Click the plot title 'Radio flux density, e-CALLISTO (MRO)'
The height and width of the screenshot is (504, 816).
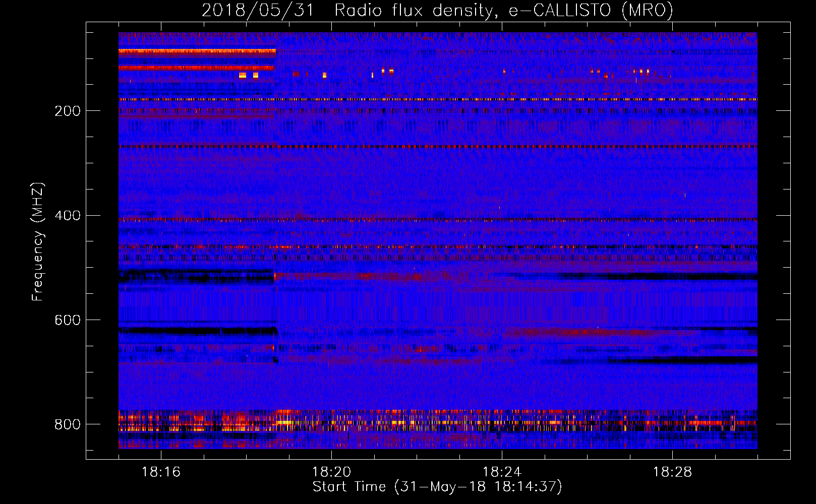point(504,10)
